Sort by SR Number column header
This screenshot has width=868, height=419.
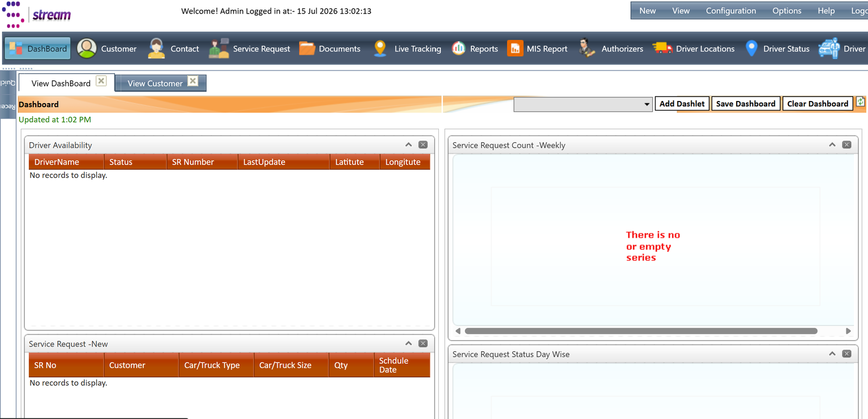click(202, 162)
